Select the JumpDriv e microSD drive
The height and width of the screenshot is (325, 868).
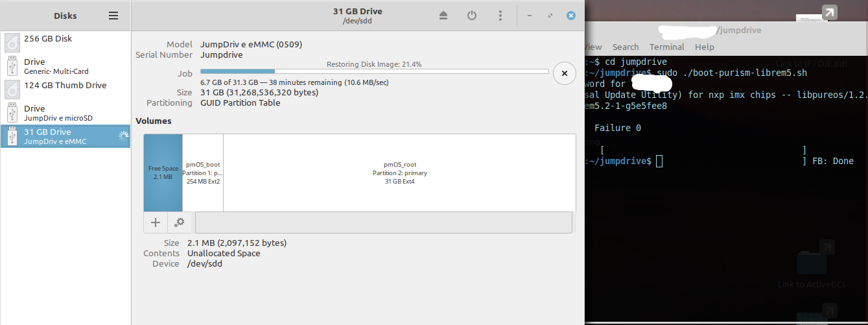pyautogui.click(x=65, y=113)
